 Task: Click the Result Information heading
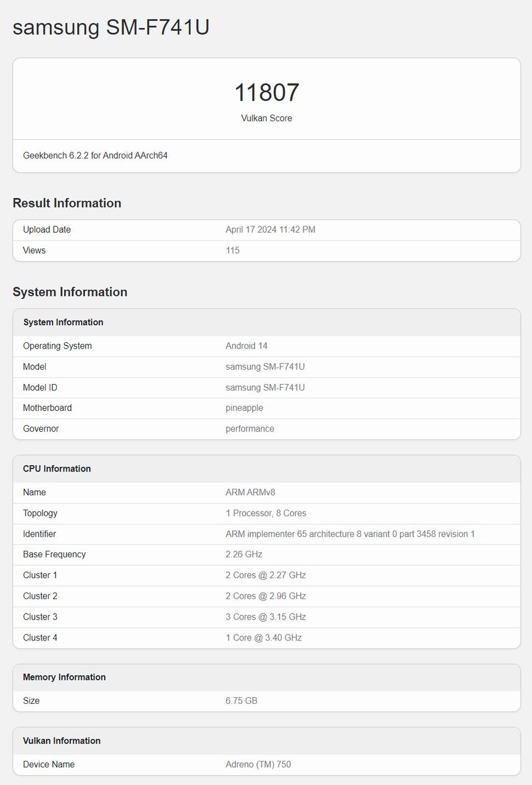click(x=67, y=203)
